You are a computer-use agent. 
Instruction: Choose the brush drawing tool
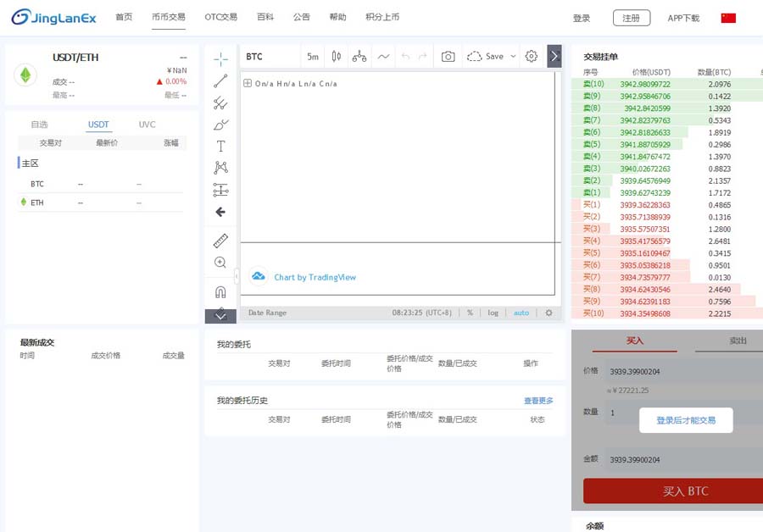[220, 125]
